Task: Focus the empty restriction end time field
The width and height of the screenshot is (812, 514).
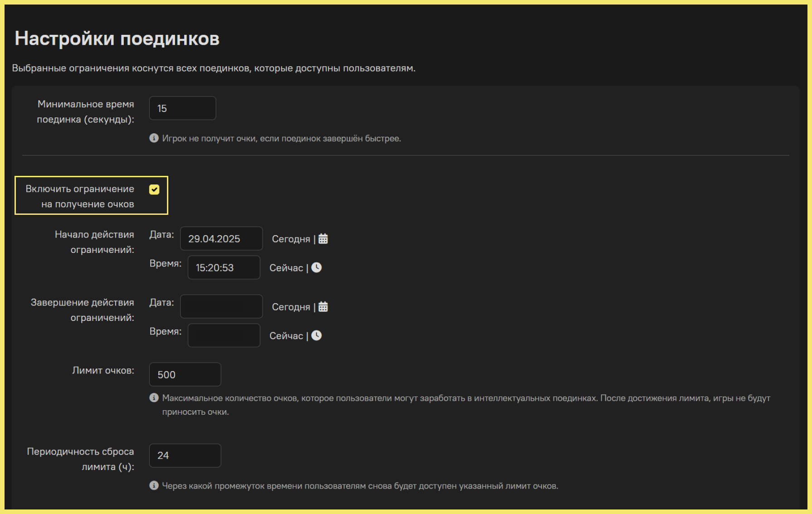Action: coord(224,335)
